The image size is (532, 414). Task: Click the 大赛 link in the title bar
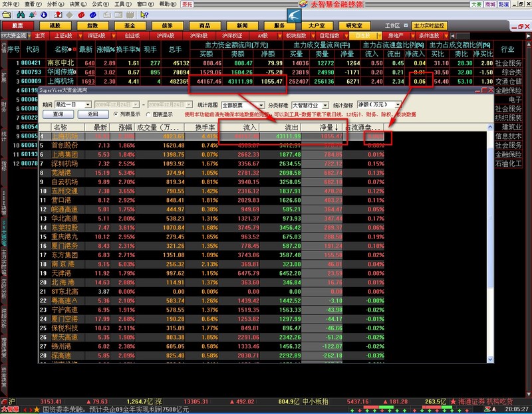476,4
